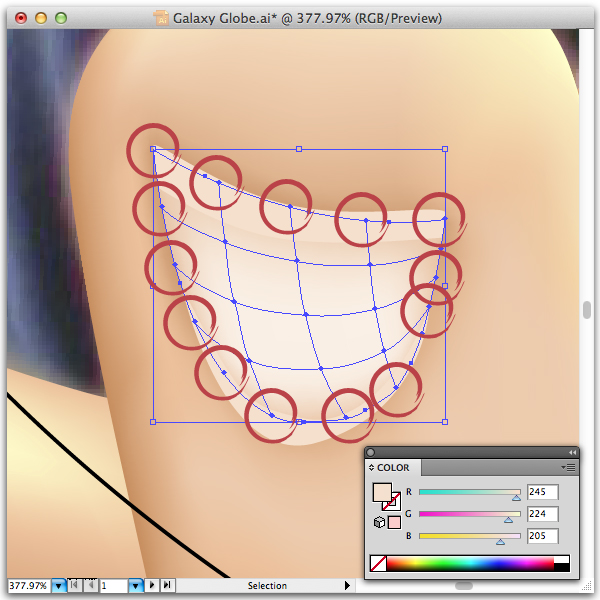600x600 pixels.
Task: Minimize the document with yellow button
Action: point(41,18)
